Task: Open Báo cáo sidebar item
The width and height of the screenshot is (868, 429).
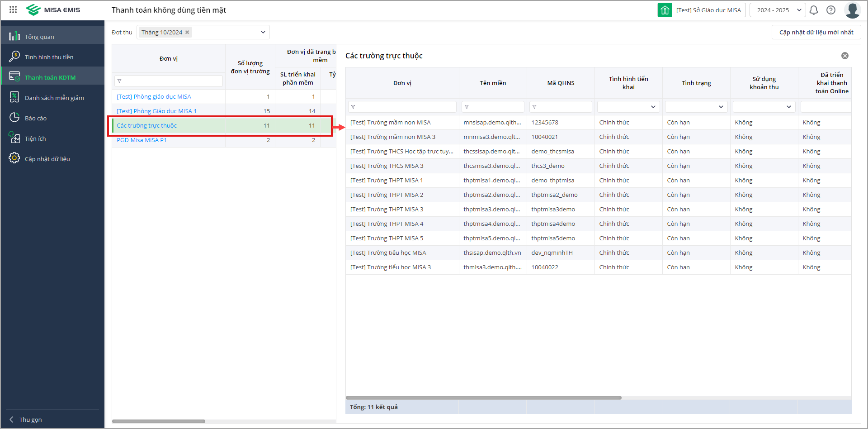Action: (53, 118)
